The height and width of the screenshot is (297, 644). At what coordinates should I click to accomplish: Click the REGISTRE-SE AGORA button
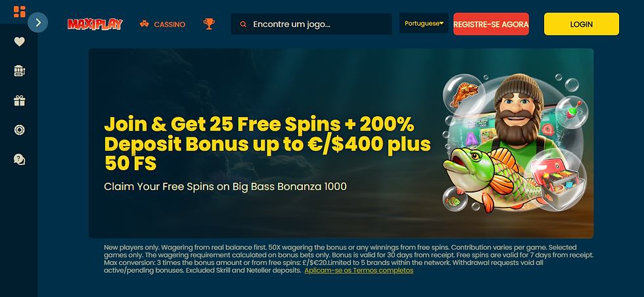click(492, 24)
